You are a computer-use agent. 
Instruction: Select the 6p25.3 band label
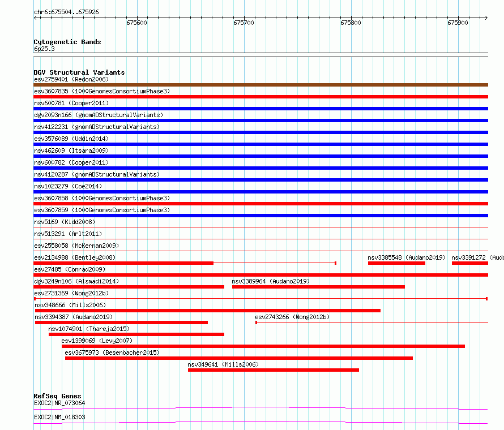(44, 49)
